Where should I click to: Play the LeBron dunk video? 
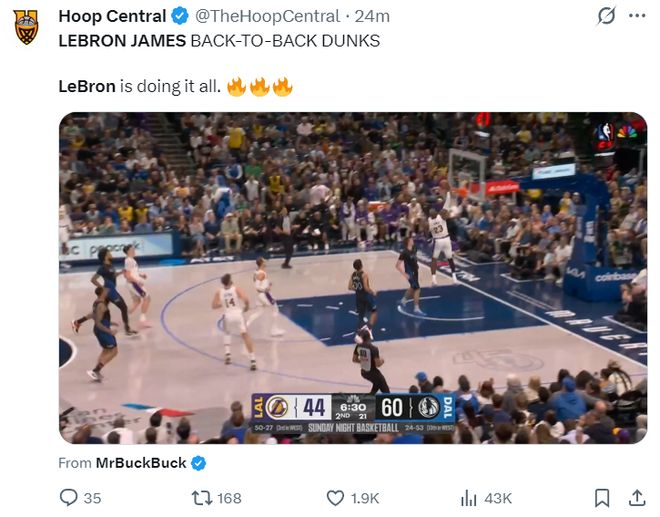(x=352, y=277)
